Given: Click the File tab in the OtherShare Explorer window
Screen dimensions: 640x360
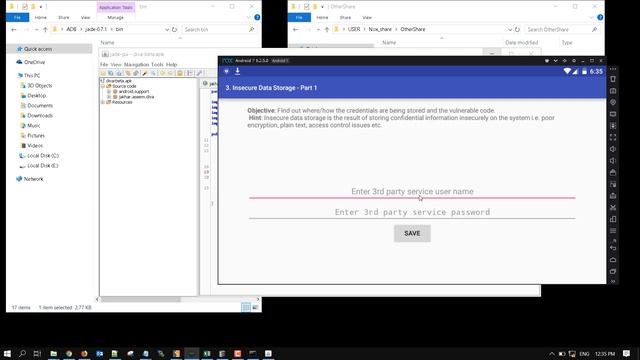Looking at the screenshot, I should click(x=299, y=18).
